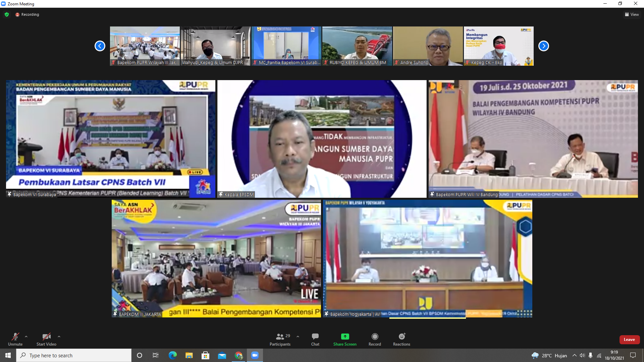
Task: Click Kepala BPSDM video tile
Action: coord(322,139)
